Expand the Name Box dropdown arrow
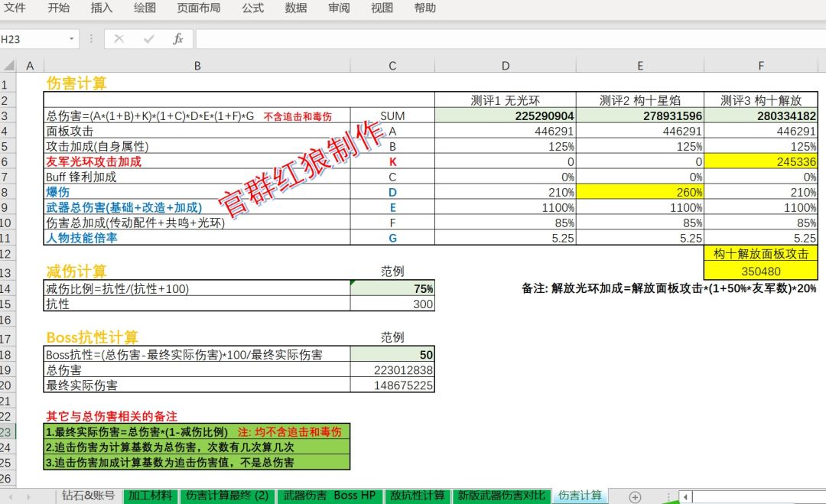The width and height of the screenshot is (826, 504). [x=71, y=38]
